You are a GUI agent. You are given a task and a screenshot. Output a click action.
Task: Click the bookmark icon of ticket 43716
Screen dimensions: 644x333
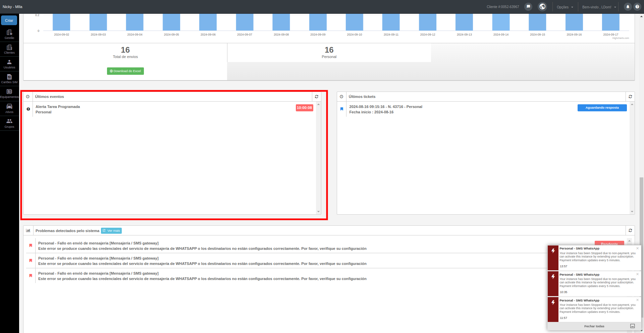(342, 109)
